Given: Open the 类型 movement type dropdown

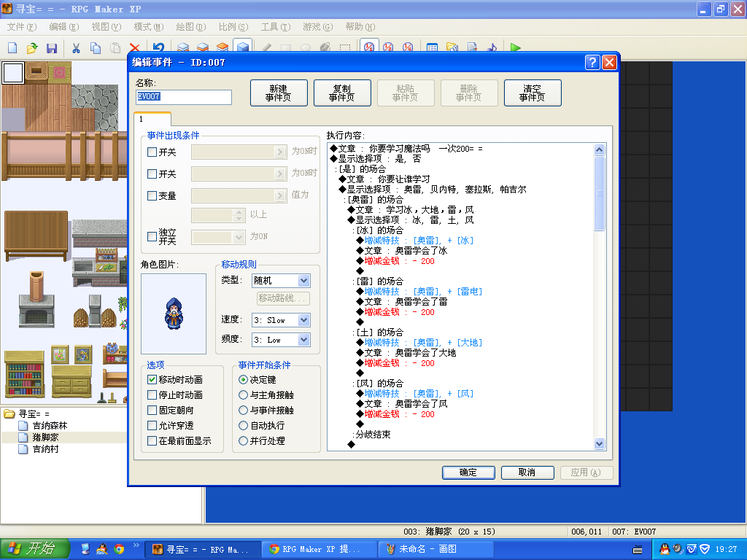Looking at the screenshot, I should pyautogui.click(x=304, y=281).
